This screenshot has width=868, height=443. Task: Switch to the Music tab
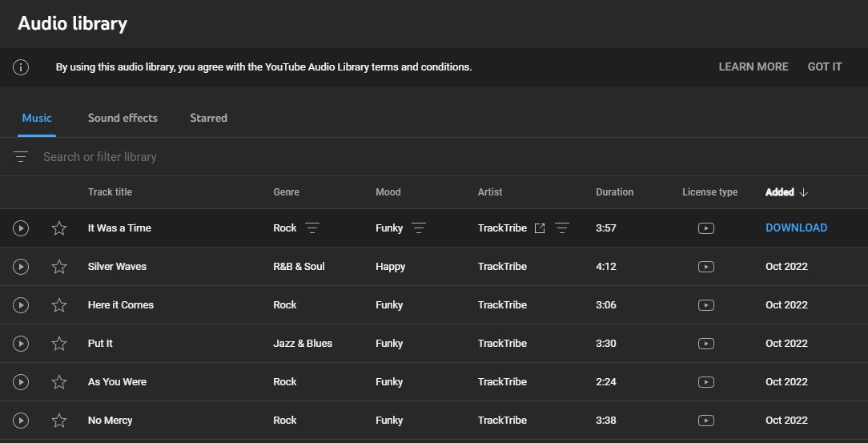tap(37, 118)
